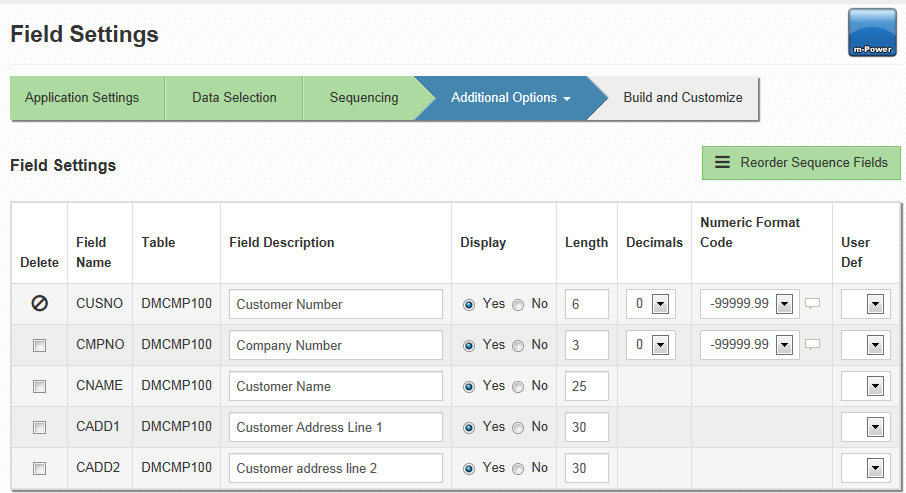Open User Def dropdown for CADD2 row

[875, 468]
